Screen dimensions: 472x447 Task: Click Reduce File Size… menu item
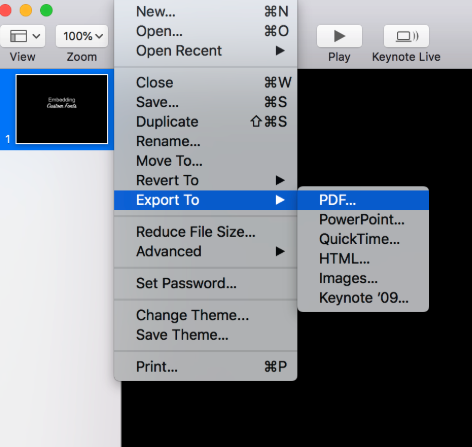pyautogui.click(x=205, y=232)
